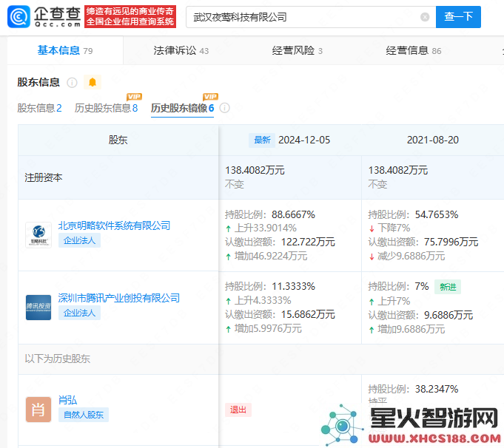Switch to the 基本信息 tab

(65, 50)
